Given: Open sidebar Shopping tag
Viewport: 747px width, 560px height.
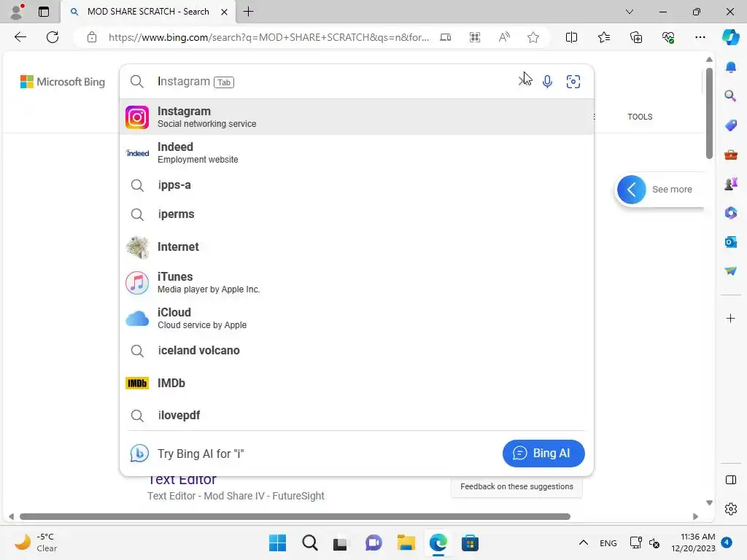Looking at the screenshot, I should click(730, 125).
